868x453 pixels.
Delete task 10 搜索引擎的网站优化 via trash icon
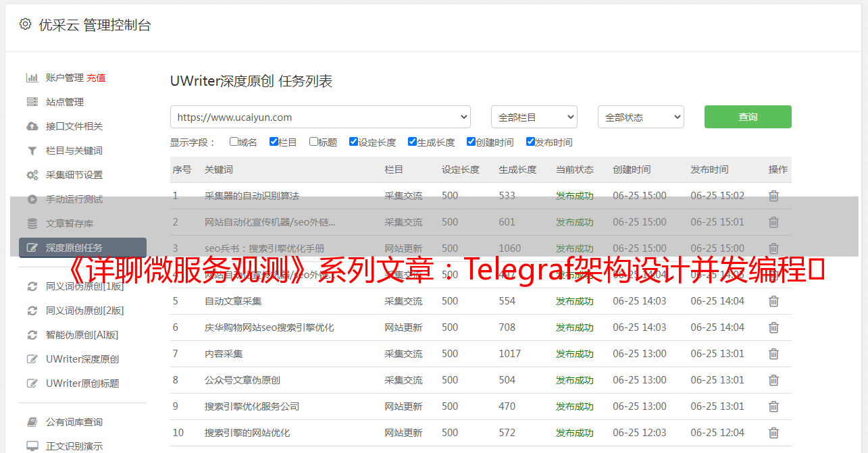click(773, 433)
